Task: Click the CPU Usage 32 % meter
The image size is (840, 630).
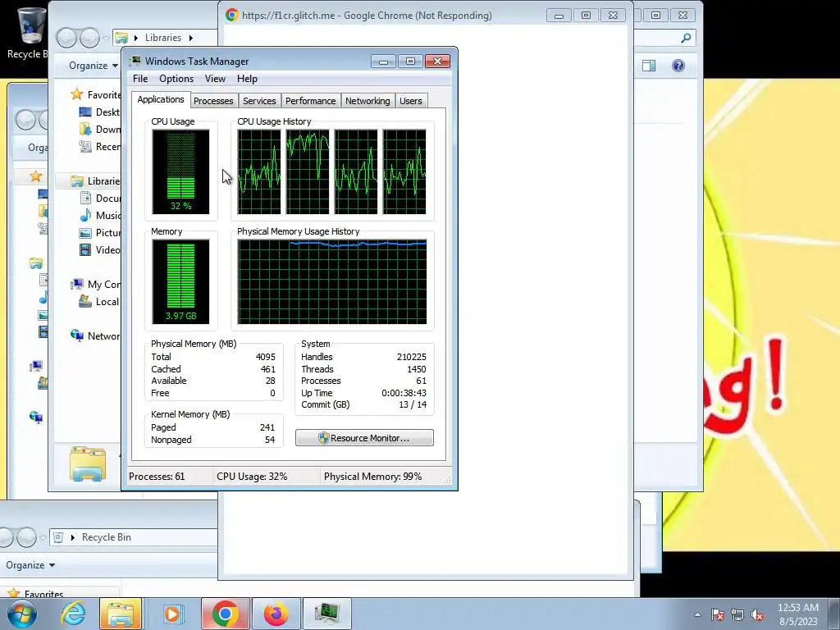Action: [x=180, y=171]
